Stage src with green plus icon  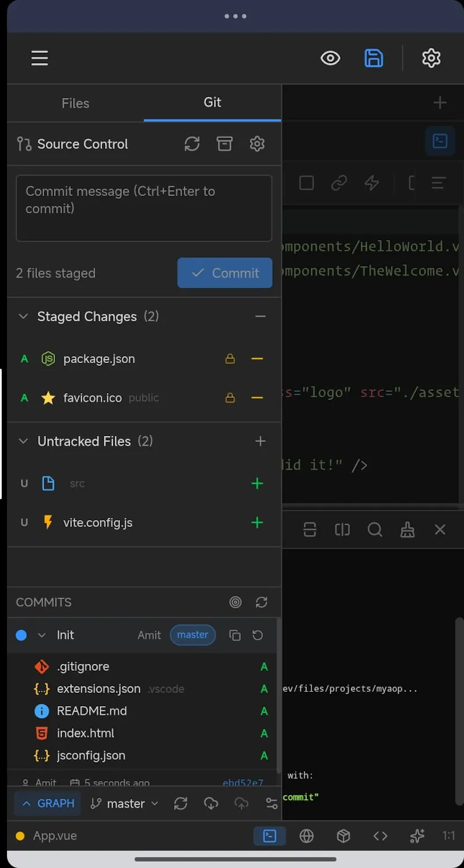257,484
